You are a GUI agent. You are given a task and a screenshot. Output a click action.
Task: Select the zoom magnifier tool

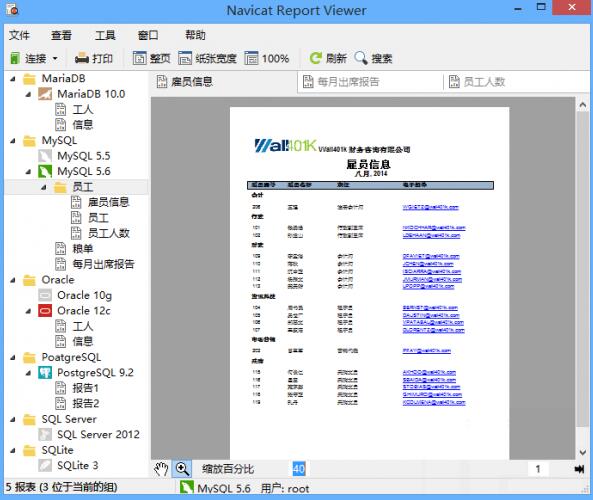click(182, 469)
